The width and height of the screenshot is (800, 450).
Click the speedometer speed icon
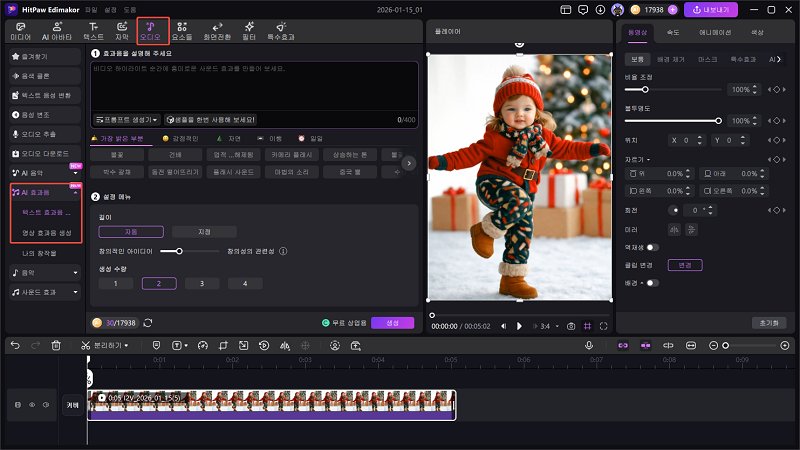203,345
